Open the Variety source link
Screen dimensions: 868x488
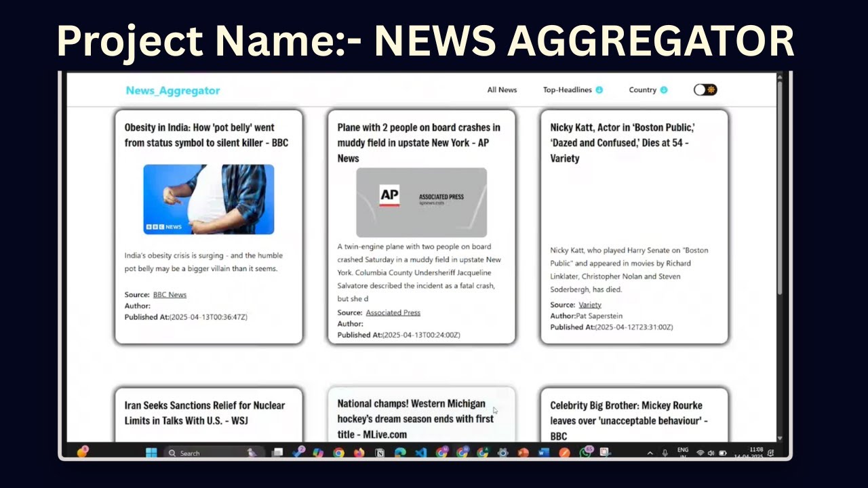click(x=590, y=305)
